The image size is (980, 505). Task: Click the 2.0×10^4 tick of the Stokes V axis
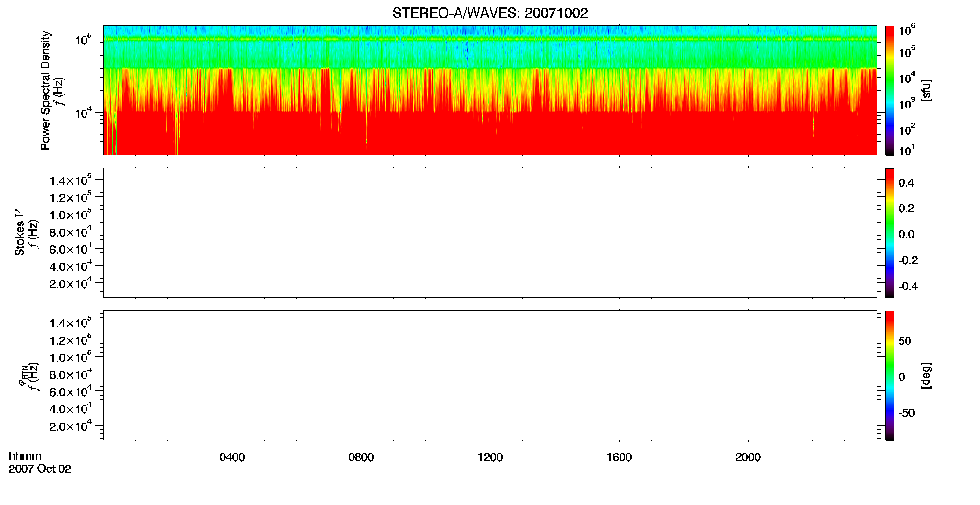[71, 283]
